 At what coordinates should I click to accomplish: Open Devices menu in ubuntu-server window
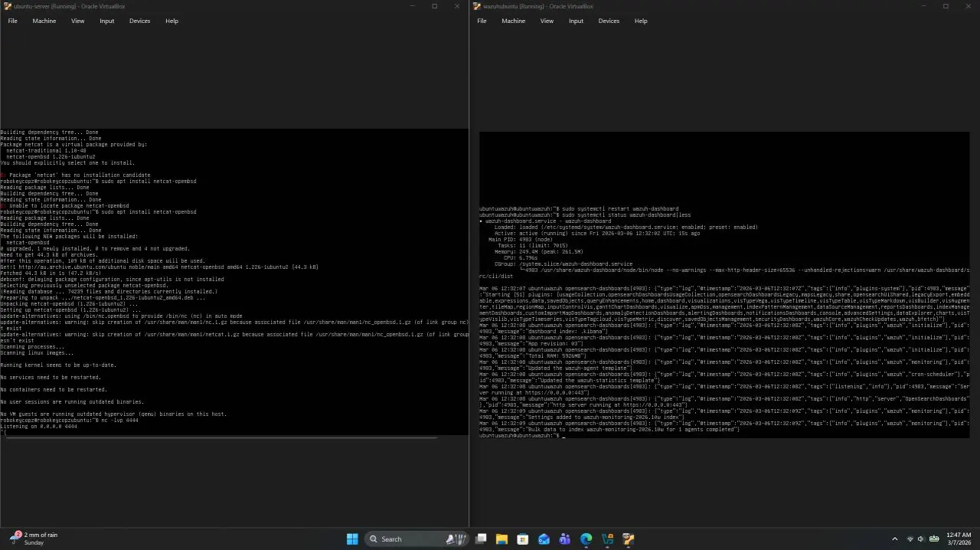[140, 21]
